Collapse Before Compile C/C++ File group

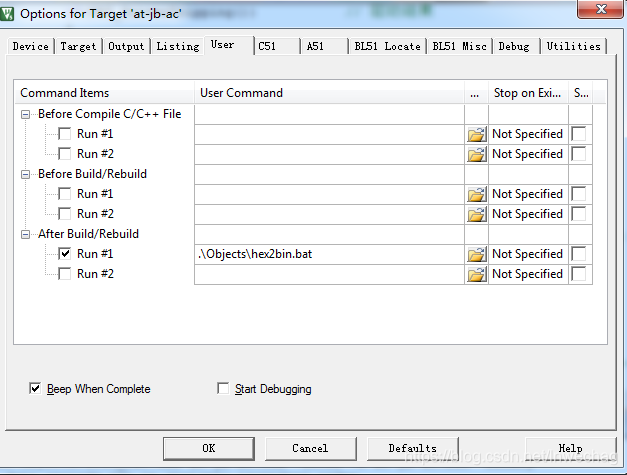click(x=25, y=115)
